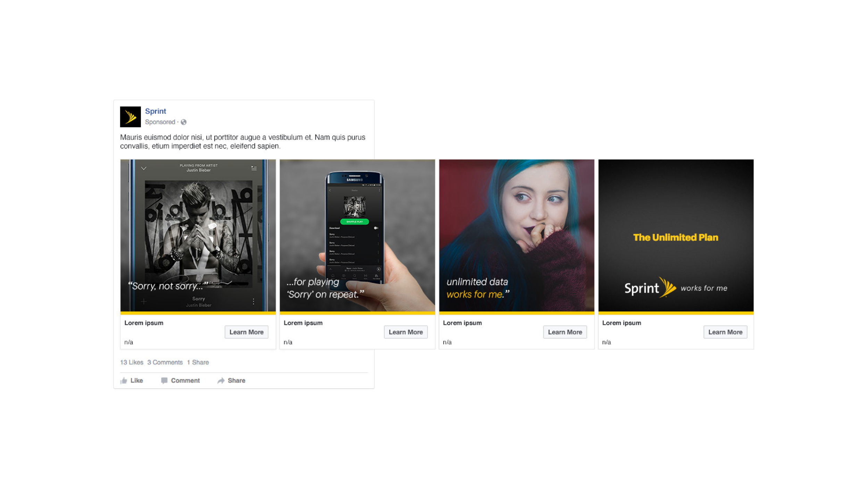Click Learn More under the unlimited data card
The height and width of the screenshot is (488, 868).
pos(565,332)
